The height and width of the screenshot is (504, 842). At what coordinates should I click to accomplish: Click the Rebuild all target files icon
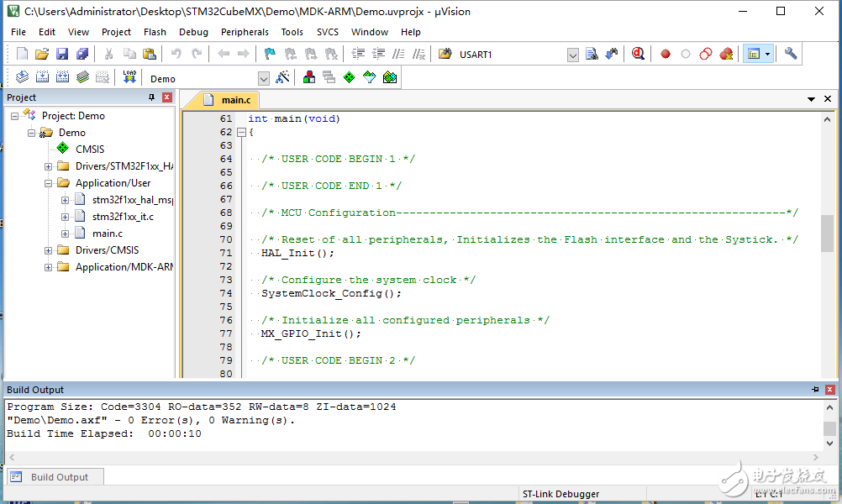tap(62, 77)
